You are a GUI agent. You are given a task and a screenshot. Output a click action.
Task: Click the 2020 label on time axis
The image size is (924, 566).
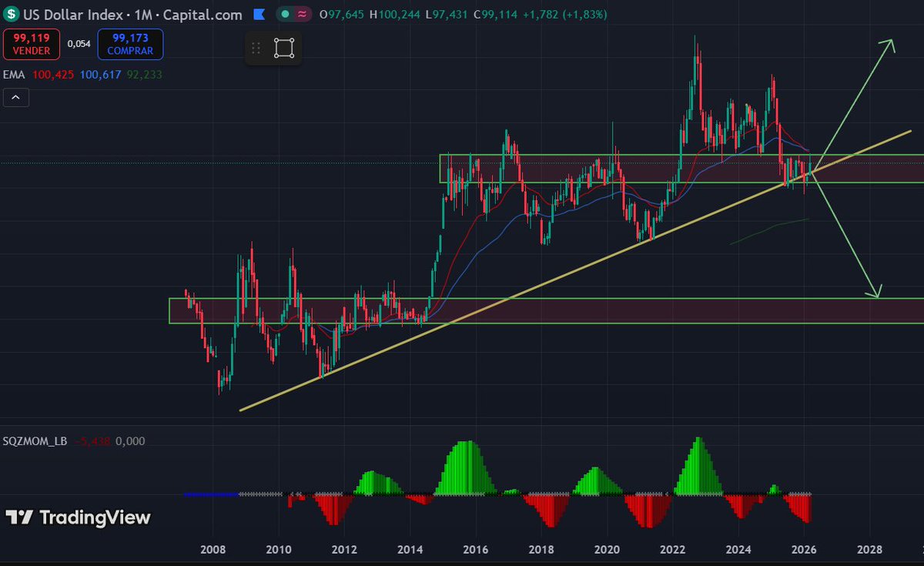point(607,549)
